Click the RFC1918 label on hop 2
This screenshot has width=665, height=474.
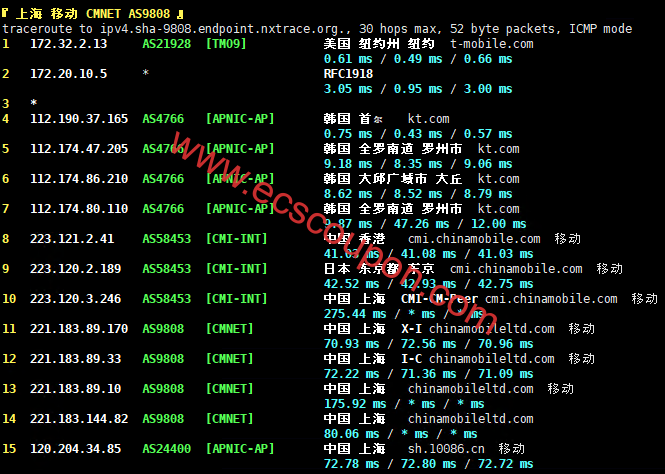pos(348,74)
